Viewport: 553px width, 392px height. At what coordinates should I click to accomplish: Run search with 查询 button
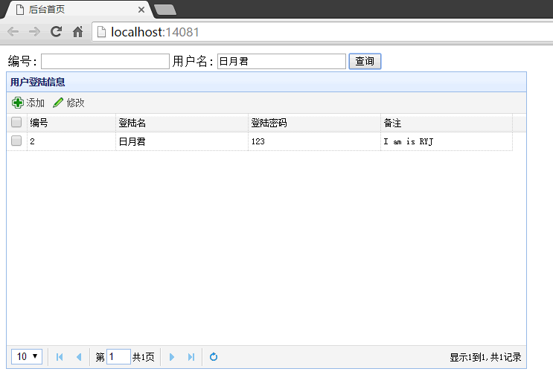coord(365,61)
